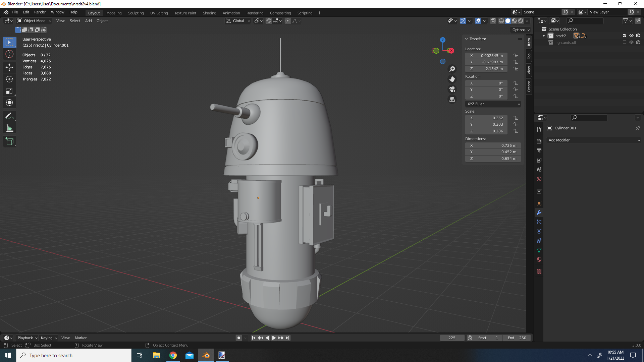Viewport: 644px width, 362px height.
Task: Switch to the Sculpting workspace tab
Action: [x=136, y=13]
